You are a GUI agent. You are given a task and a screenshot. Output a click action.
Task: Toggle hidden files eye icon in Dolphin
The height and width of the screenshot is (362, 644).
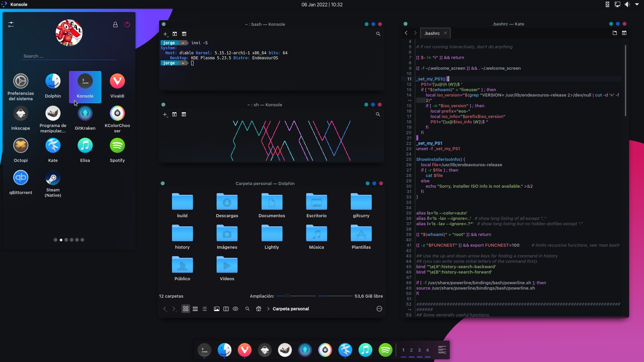[235, 309]
